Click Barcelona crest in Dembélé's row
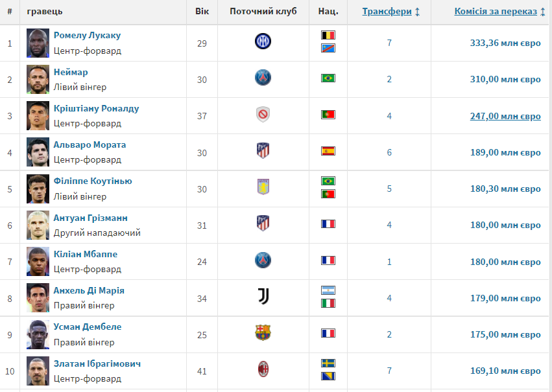The width and height of the screenshot is (552, 392). 263,333
